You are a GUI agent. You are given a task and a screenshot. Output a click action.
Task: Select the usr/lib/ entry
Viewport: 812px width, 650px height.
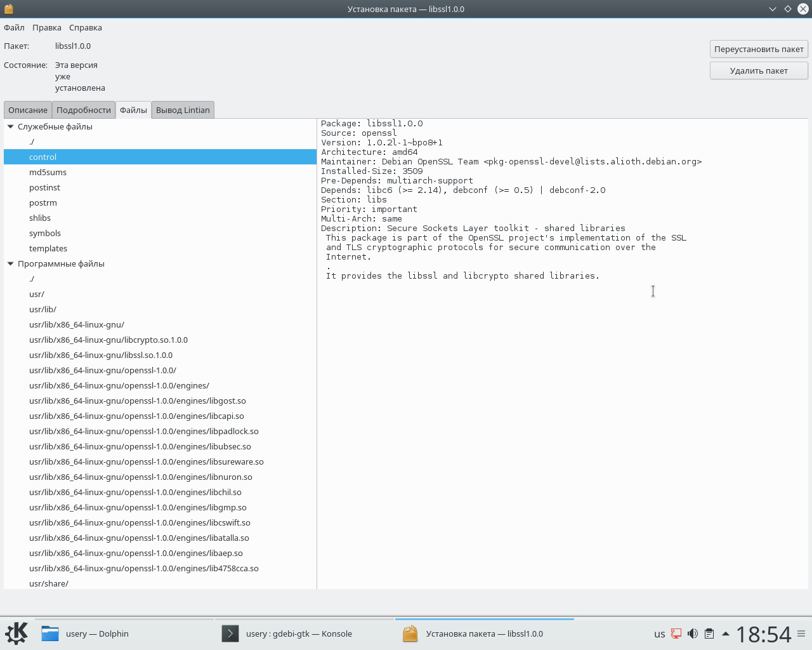pos(160,309)
